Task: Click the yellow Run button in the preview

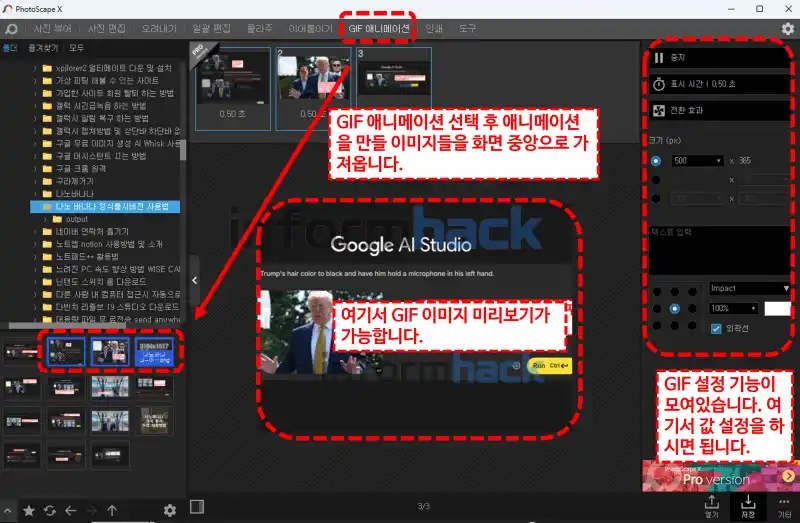Action: [550, 366]
